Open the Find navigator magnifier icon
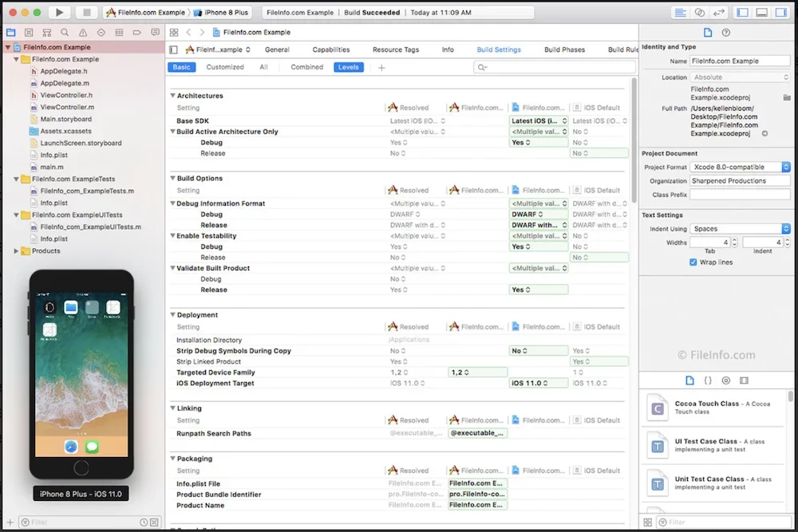 [x=65, y=33]
